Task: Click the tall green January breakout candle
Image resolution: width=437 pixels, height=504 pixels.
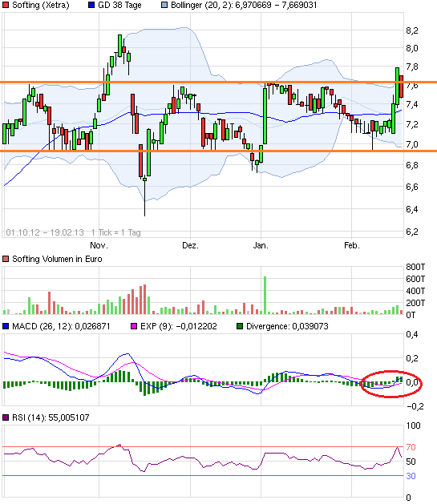Action: pos(265,116)
